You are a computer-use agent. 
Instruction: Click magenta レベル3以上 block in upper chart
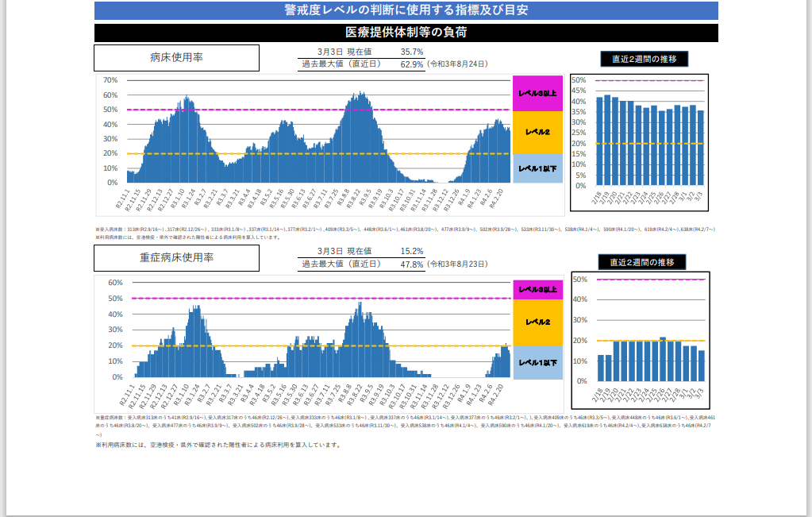tap(537, 93)
